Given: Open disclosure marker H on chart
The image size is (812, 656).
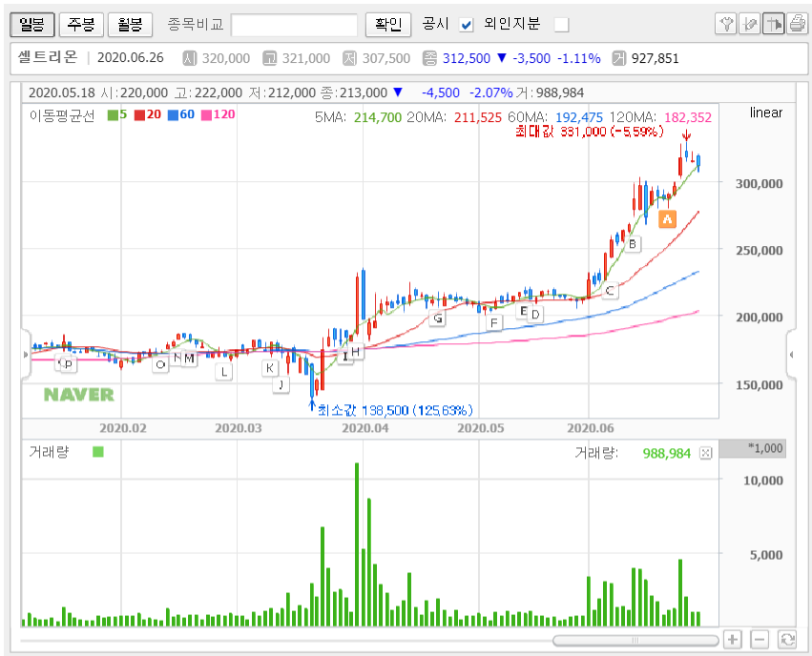Looking at the screenshot, I should (x=355, y=352).
